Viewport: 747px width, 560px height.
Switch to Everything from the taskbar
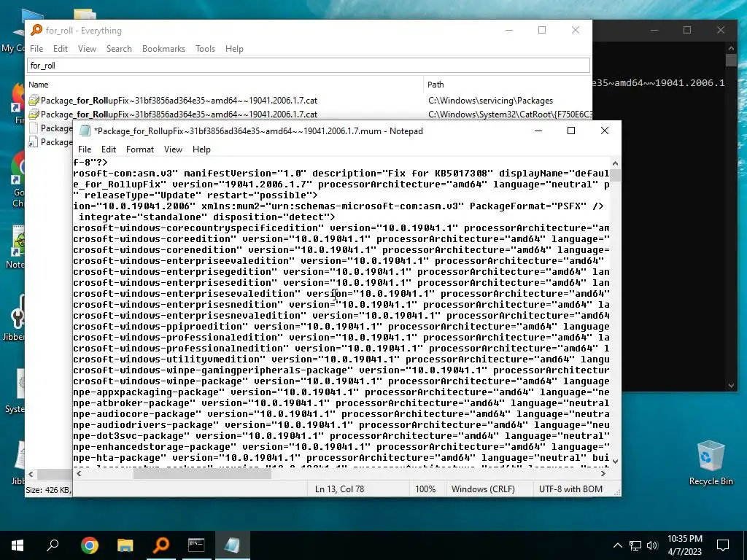(x=161, y=545)
